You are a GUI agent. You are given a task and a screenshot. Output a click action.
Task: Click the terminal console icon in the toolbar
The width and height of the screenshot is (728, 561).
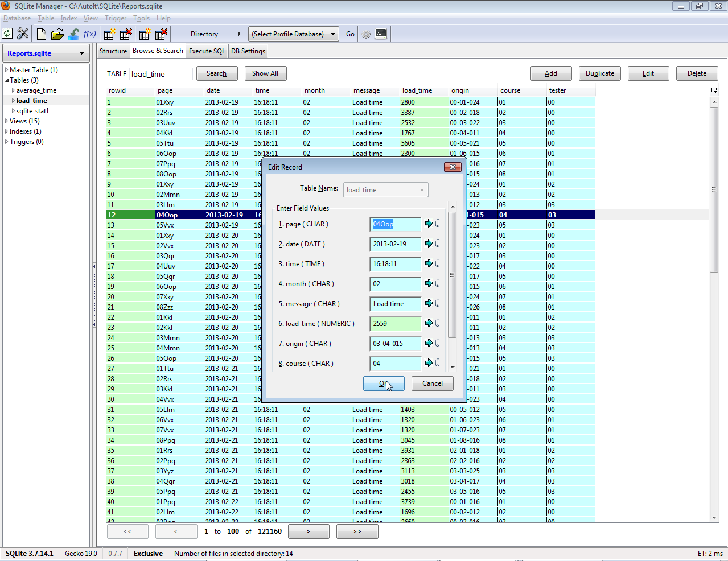click(381, 34)
